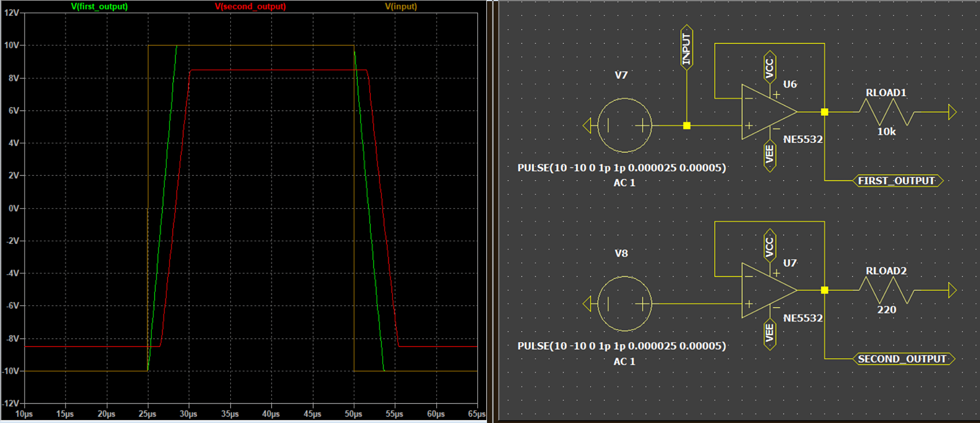
Task: Select the V8 voltage source symbol
Action: [625, 304]
